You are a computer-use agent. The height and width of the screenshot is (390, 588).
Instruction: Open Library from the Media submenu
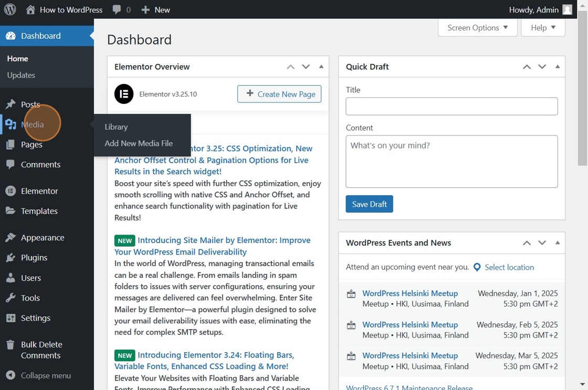click(x=116, y=127)
